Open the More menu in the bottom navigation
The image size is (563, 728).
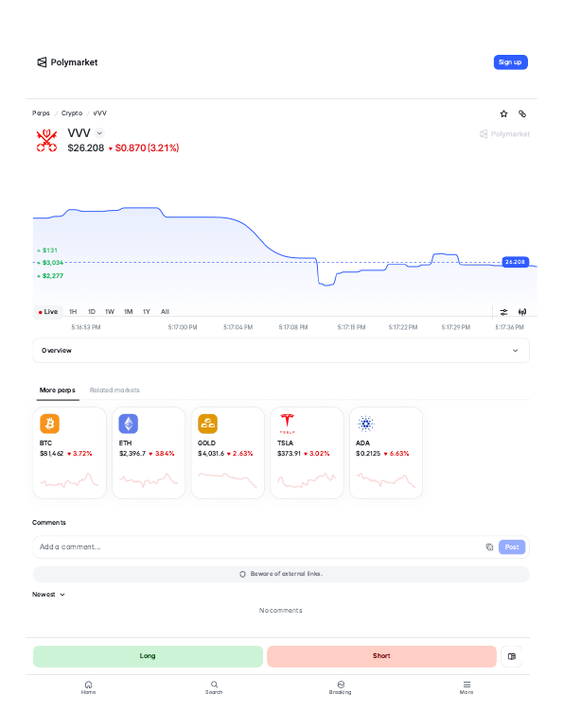466,687
